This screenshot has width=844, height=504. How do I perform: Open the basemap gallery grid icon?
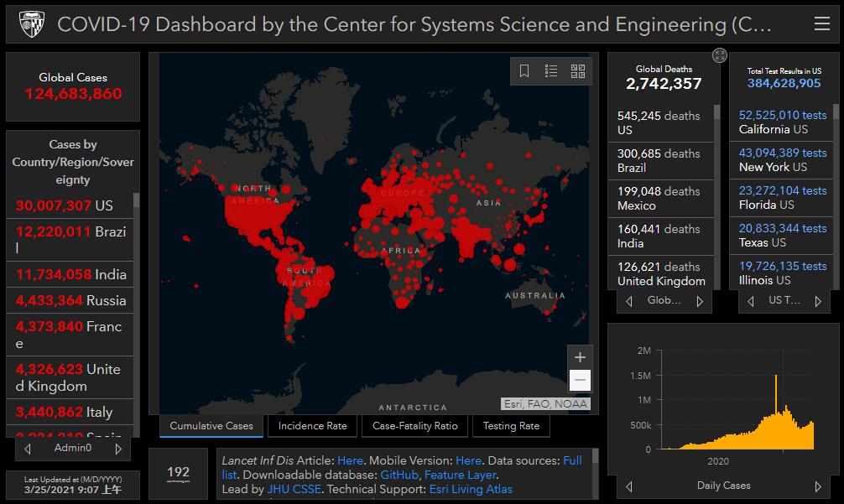578,71
